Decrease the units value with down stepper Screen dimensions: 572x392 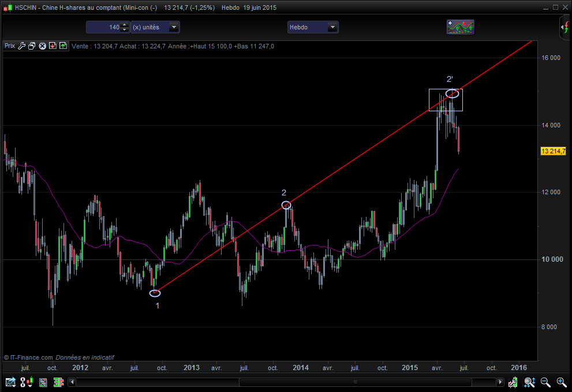coord(125,29)
